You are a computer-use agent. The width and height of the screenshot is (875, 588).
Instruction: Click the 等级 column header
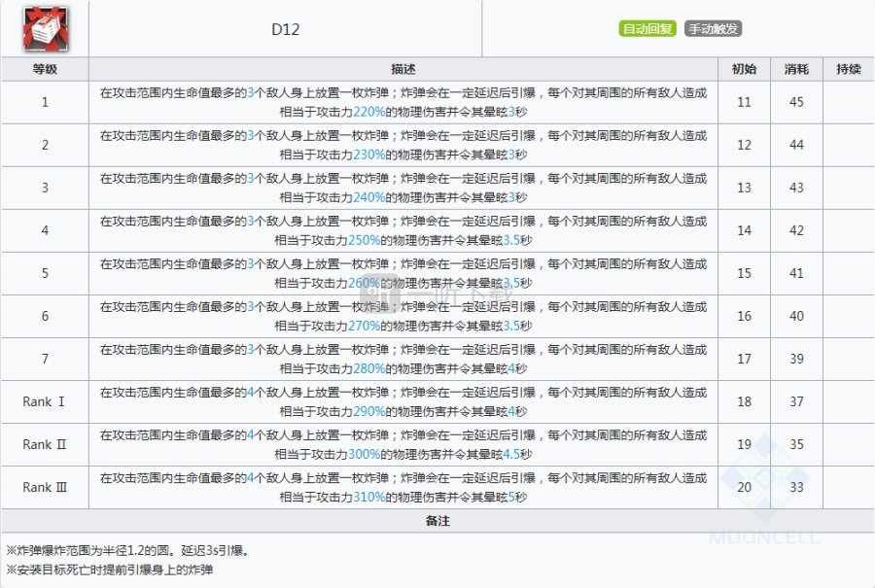pyautogui.click(x=45, y=69)
